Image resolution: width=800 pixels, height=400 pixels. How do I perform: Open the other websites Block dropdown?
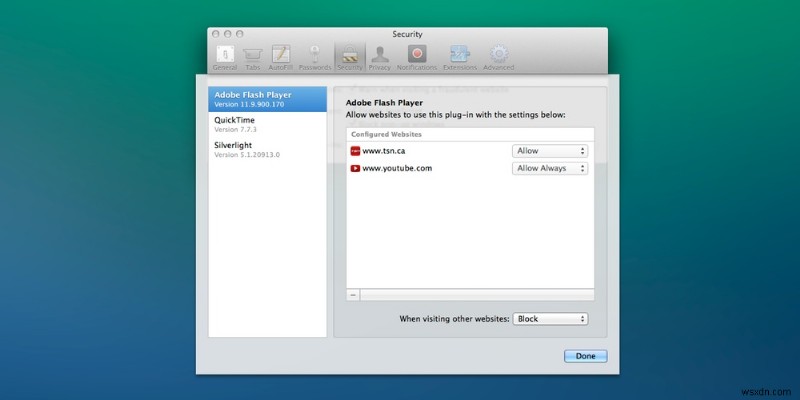(551, 319)
